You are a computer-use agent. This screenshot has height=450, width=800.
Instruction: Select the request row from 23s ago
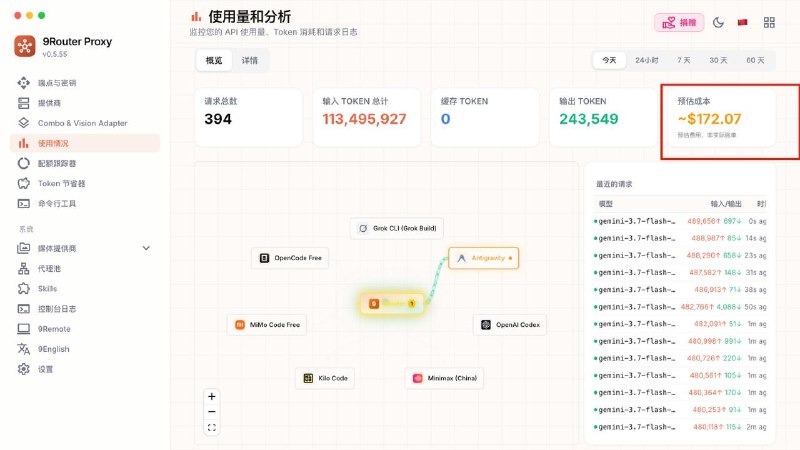pyautogui.click(x=680, y=255)
